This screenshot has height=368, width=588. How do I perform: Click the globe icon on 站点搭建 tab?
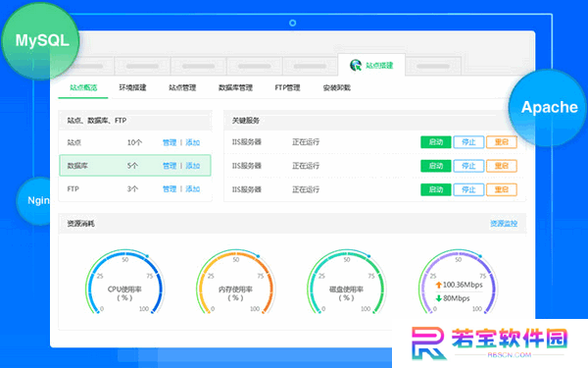click(x=356, y=66)
